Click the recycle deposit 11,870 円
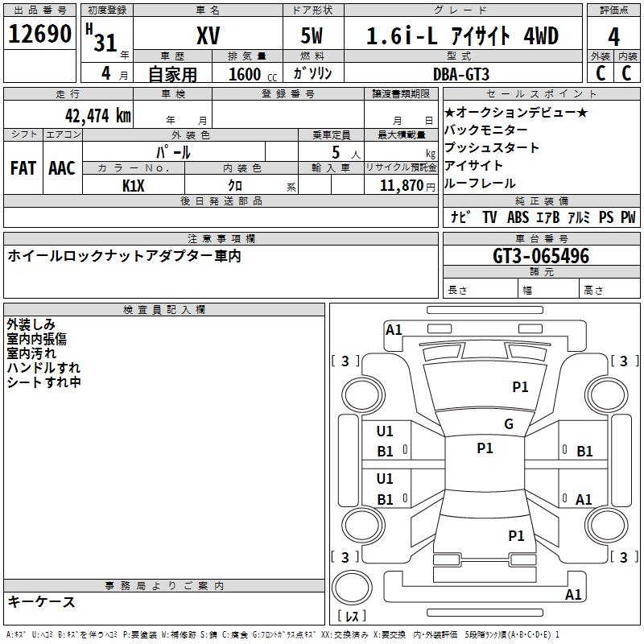 [407, 186]
